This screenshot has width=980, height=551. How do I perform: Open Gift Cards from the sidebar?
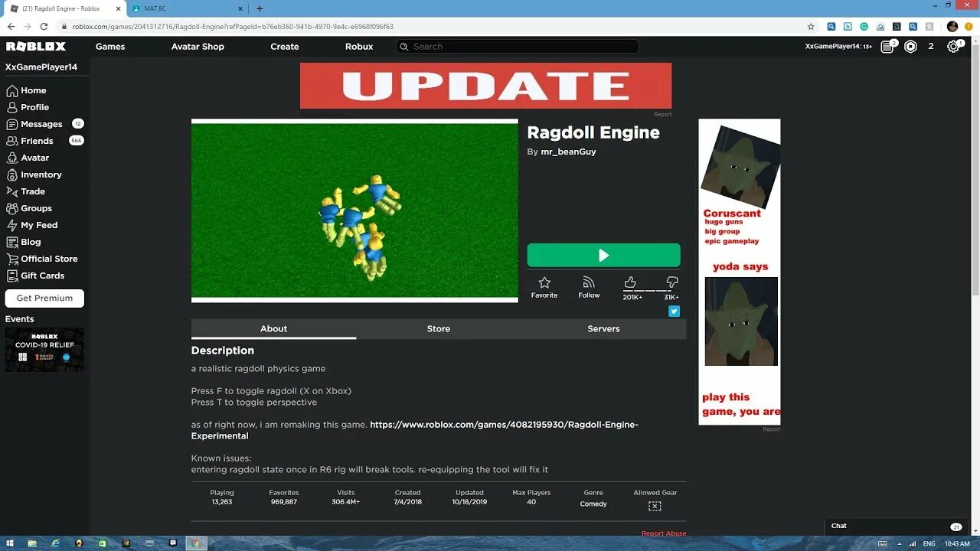pos(42,275)
